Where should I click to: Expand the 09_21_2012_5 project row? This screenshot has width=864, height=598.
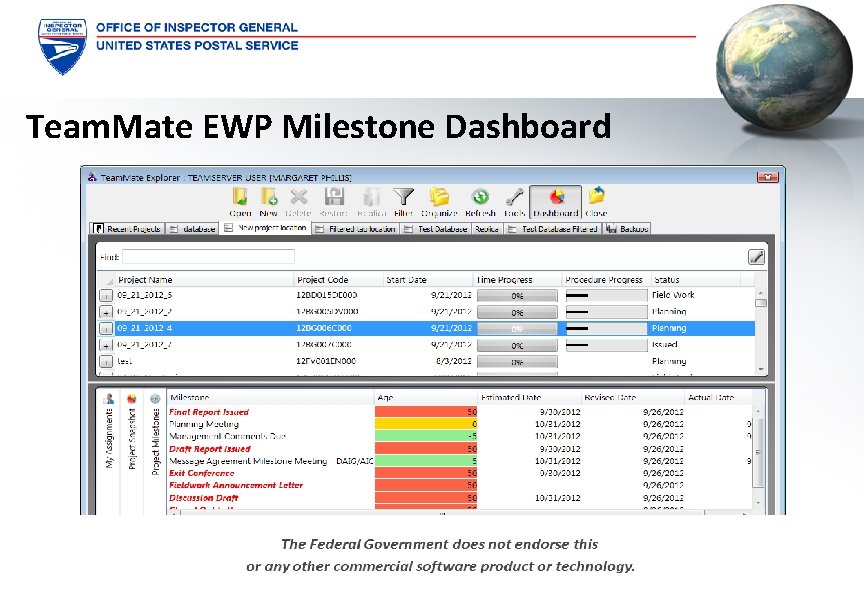point(106,296)
